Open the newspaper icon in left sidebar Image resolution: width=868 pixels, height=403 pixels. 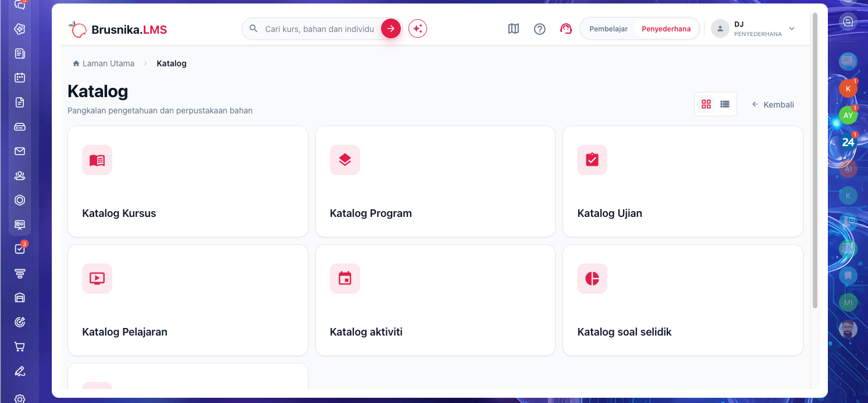tap(20, 54)
